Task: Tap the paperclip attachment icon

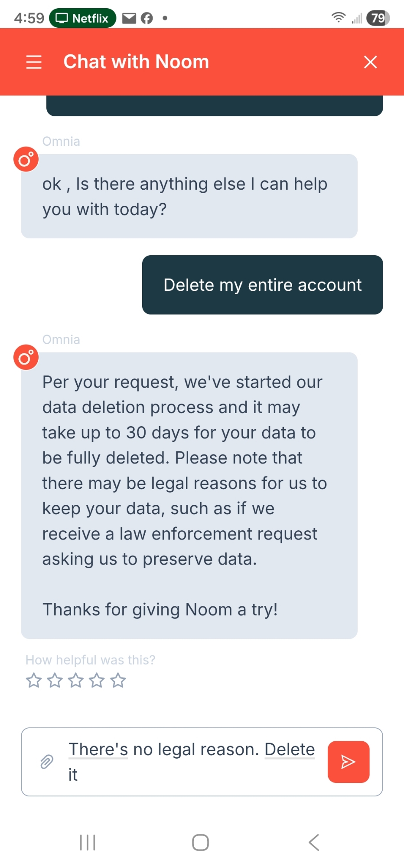Action: [x=47, y=762]
